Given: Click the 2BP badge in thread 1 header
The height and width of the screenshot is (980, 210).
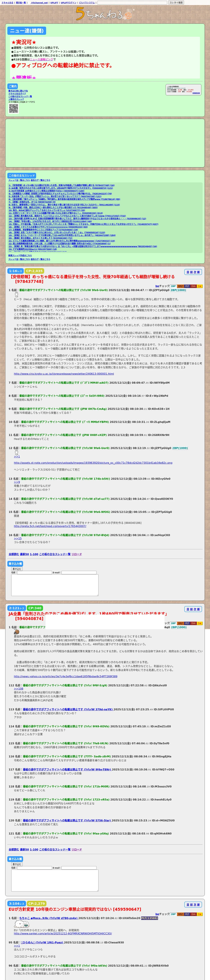Looking at the screenshot, I should tap(173, 286).
